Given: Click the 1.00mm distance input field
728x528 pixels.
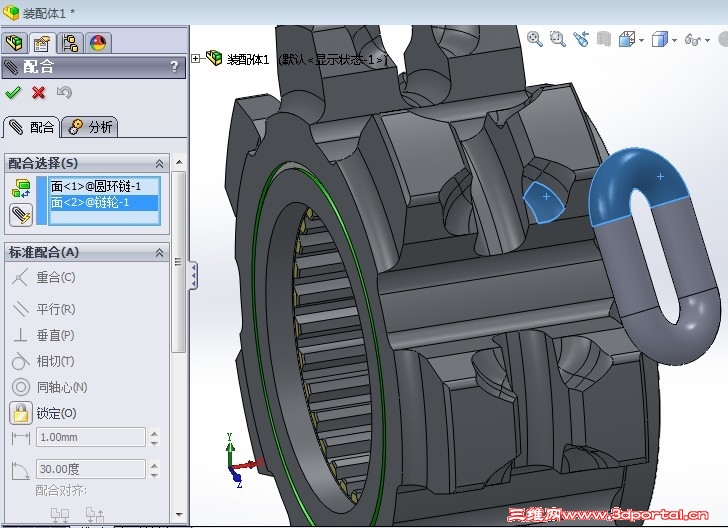Looking at the screenshot, I should coord(91,437).
